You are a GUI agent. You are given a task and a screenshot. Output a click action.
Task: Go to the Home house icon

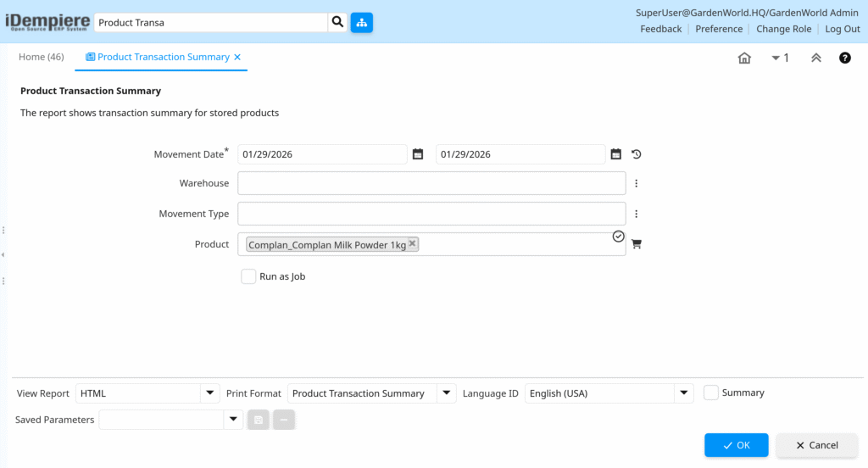744,58
